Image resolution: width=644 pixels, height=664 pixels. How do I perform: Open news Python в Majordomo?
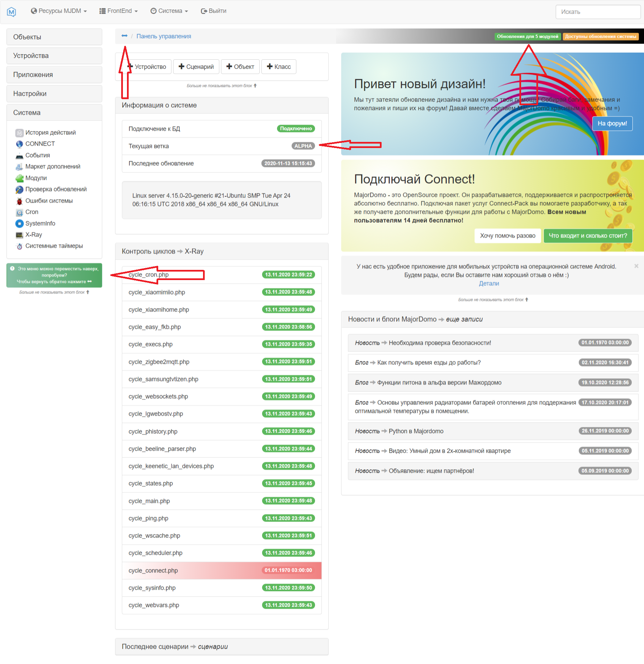[416, 431]
